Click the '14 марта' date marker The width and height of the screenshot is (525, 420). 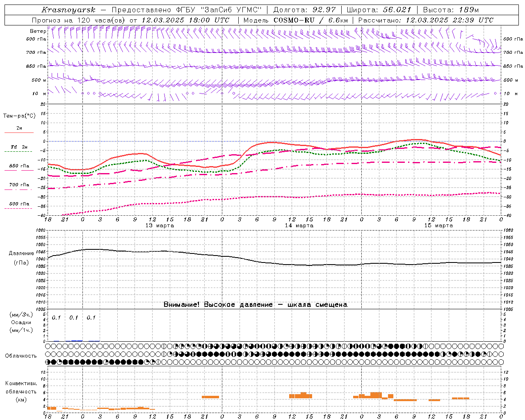tap(299, 226)
